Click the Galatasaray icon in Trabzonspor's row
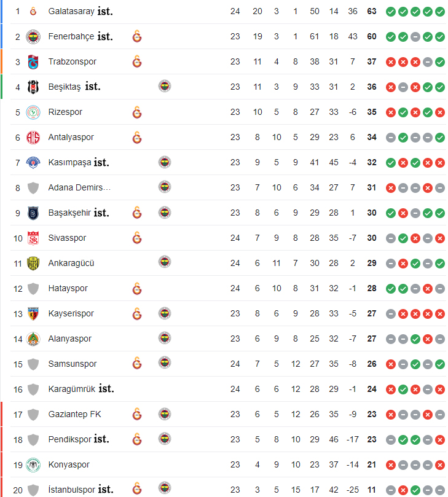 pos(137,61)
